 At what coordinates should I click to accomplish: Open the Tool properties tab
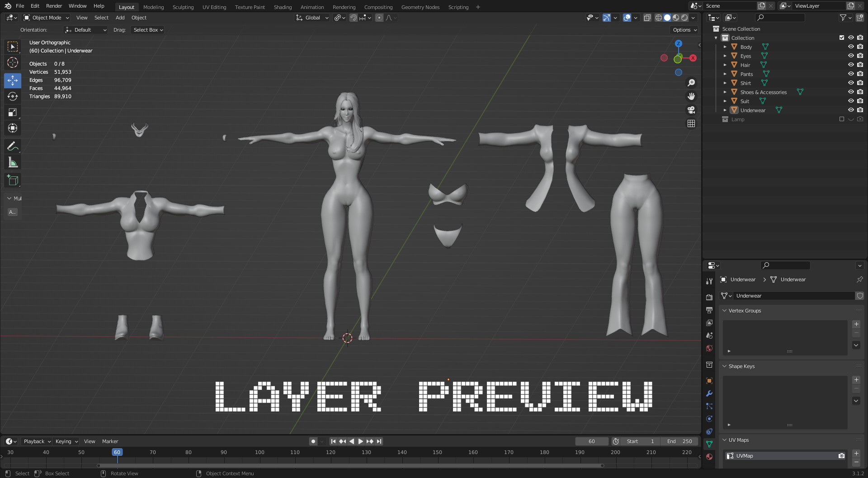click(709, 281)
